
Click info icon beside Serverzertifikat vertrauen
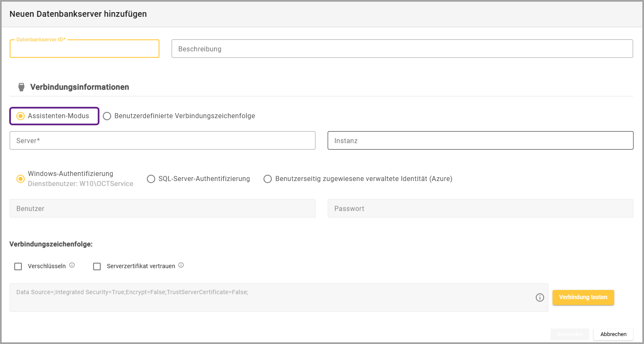click(x=181, y=265)
